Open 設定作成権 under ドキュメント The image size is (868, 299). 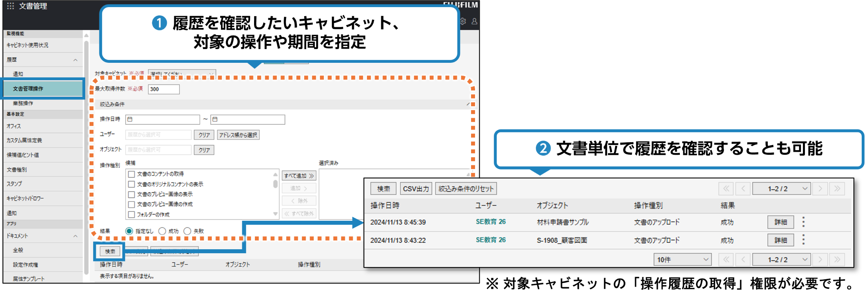pos(43,265)
